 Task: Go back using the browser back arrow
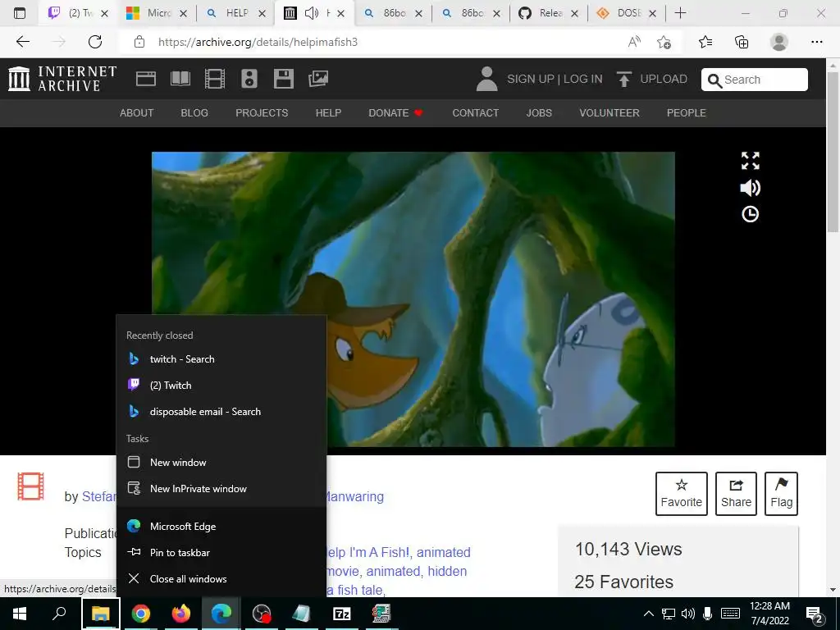(22, 42)
